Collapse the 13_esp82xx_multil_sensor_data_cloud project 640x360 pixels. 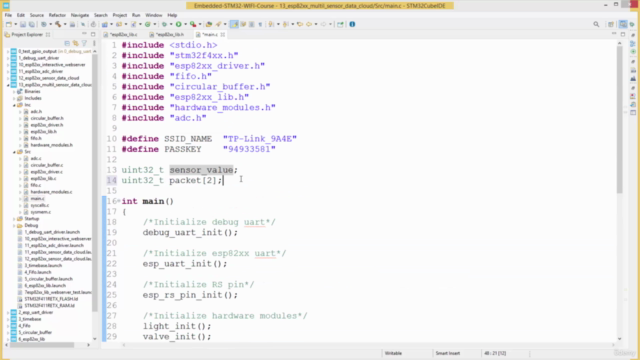tap(8, 85)
